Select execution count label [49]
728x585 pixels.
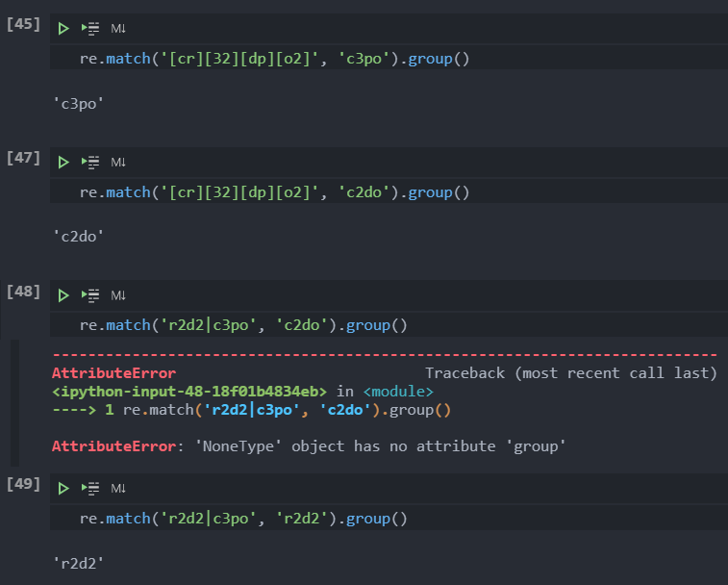(23, 484)
